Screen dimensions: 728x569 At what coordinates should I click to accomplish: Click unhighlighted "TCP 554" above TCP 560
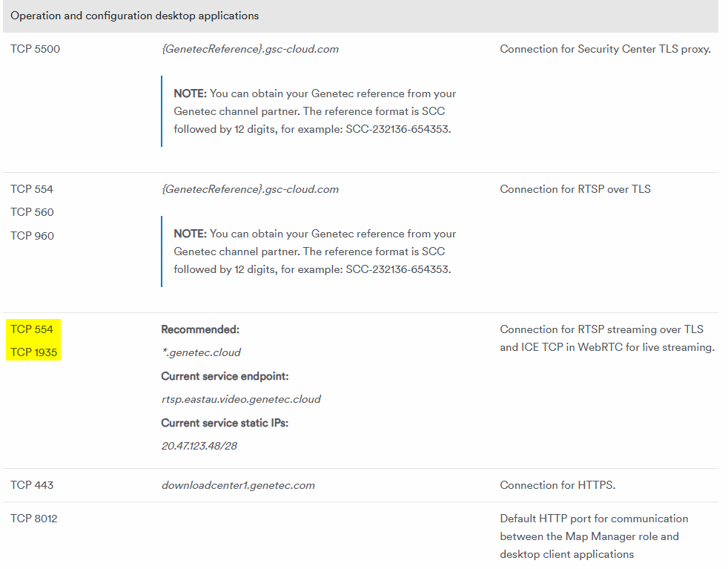click(32, 189)
